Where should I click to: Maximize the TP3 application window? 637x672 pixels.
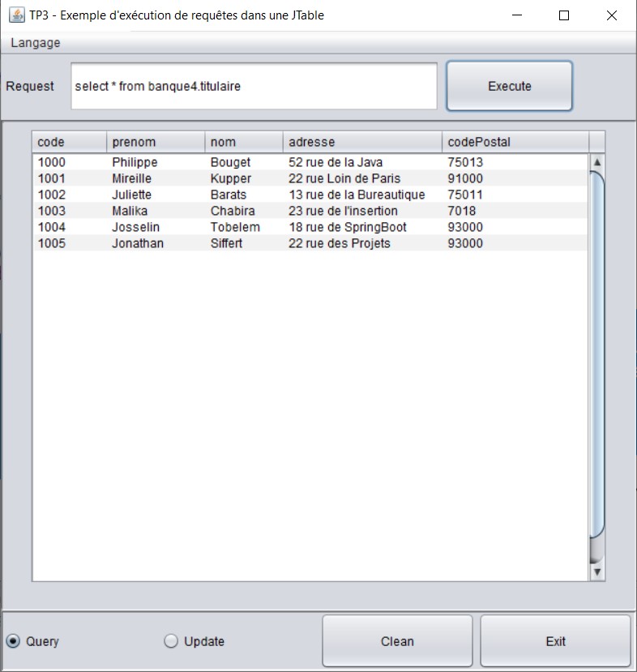[x=564, y=15]
